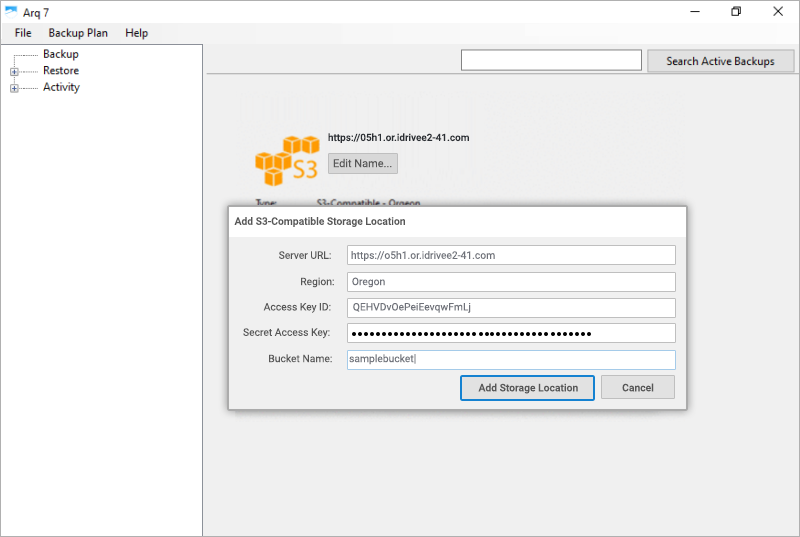The image size is (800, 537).
Task: Focus the Secret Access Key field
Action: tap(511, 334)
